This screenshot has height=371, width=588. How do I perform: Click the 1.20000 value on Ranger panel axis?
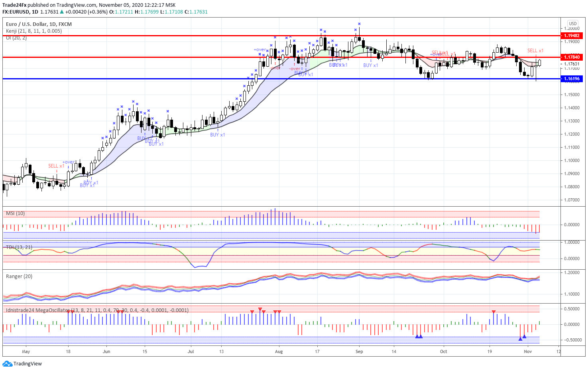coord(571,272)
